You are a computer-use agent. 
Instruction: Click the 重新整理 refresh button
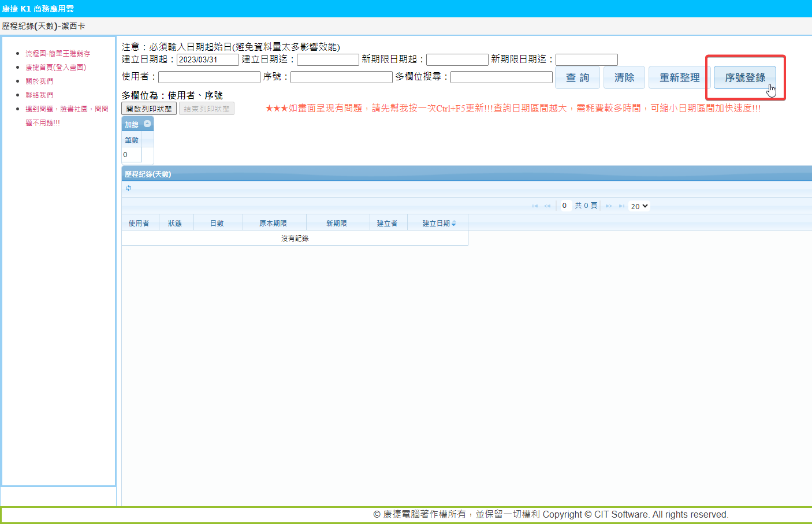click(x=679, y=77)
